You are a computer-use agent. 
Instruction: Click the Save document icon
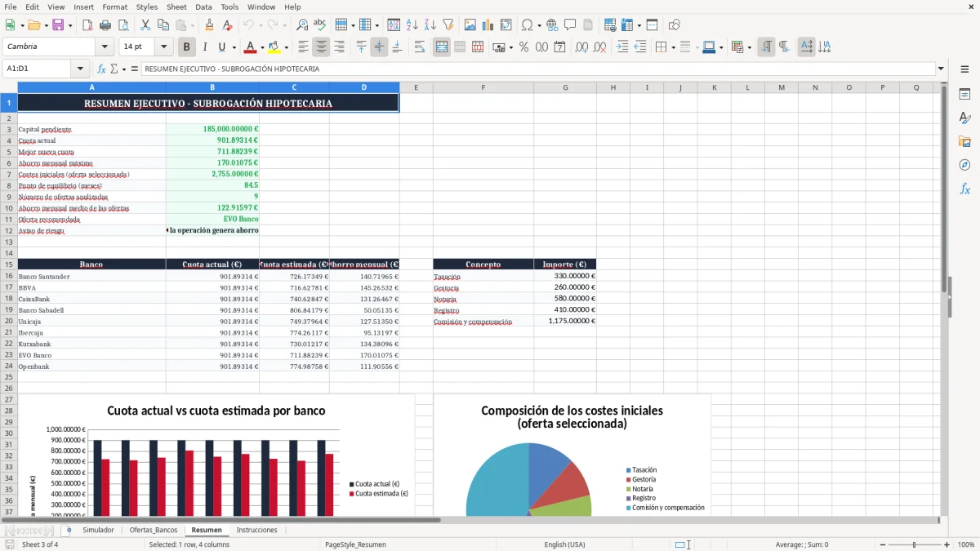[58, 25]
